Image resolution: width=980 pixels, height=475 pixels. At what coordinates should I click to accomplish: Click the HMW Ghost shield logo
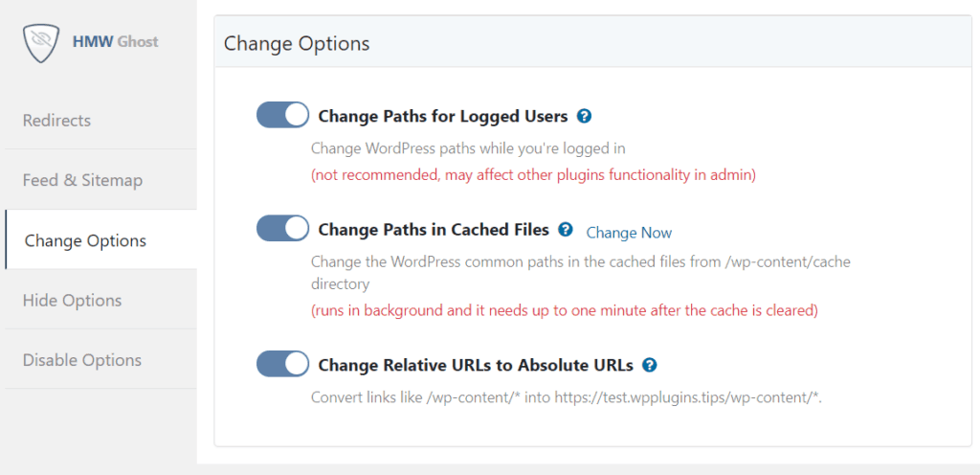[x=42, y=41]
